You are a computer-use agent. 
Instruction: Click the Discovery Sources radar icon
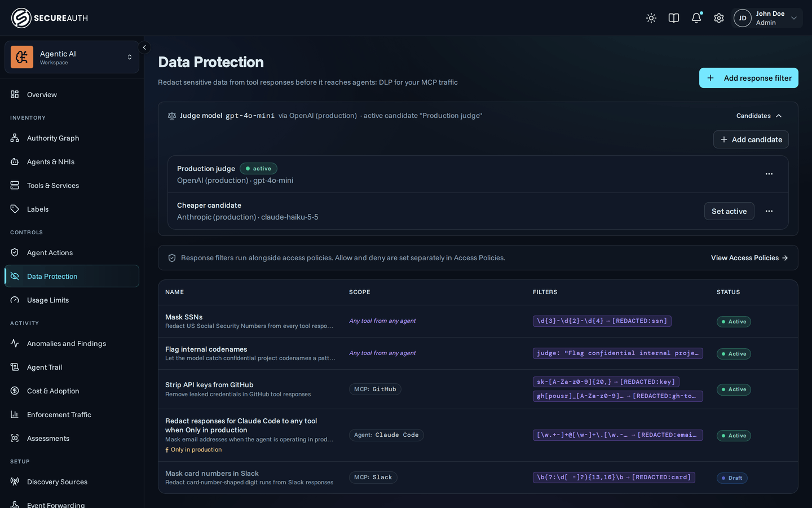point(15,481)
